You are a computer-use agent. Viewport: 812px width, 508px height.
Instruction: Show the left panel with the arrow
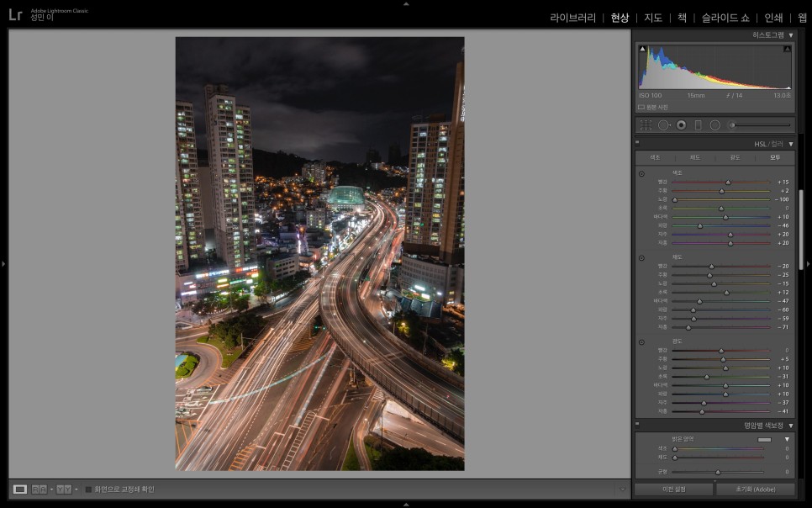pyautogui.click(x=3, y=264)
